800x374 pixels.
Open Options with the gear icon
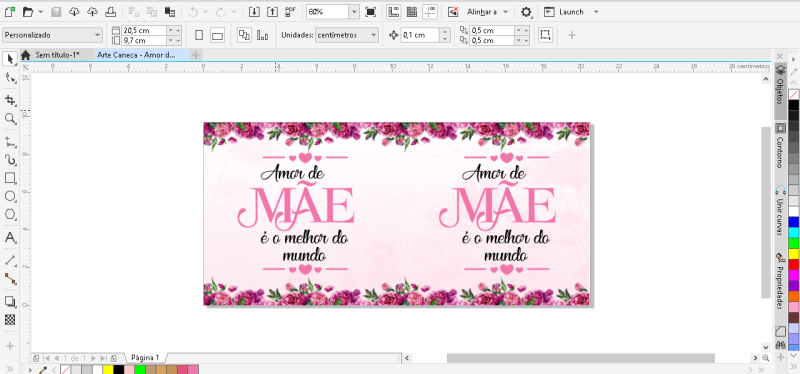526,12
